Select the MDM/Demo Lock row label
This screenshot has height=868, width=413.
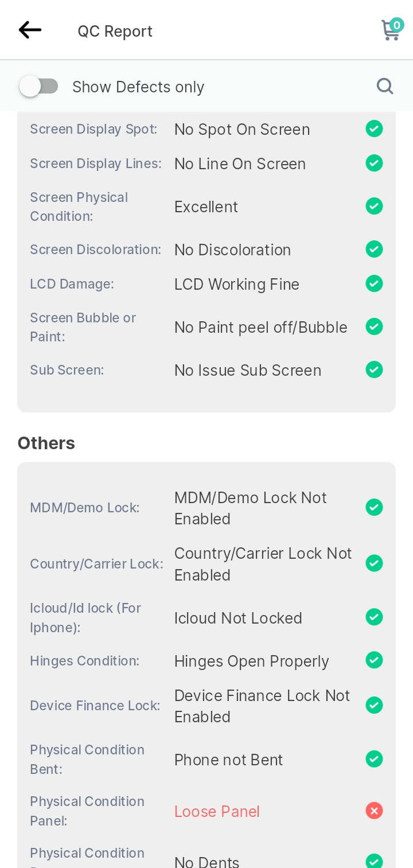coord(85,508)
